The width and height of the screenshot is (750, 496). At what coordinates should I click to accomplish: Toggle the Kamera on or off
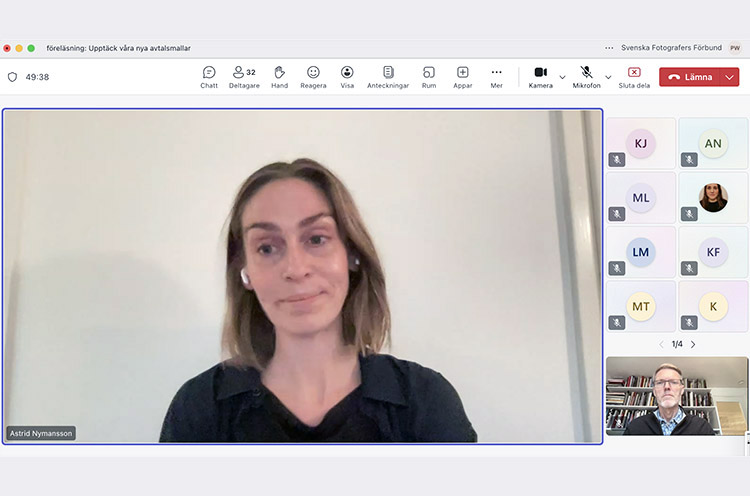coord(540,77)
